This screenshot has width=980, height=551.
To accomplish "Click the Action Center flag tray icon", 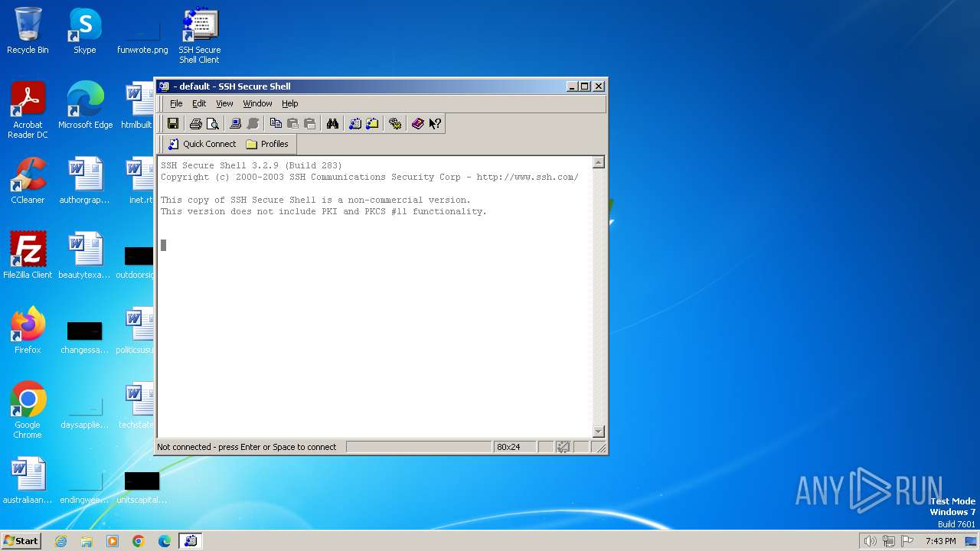I will 907,541.
